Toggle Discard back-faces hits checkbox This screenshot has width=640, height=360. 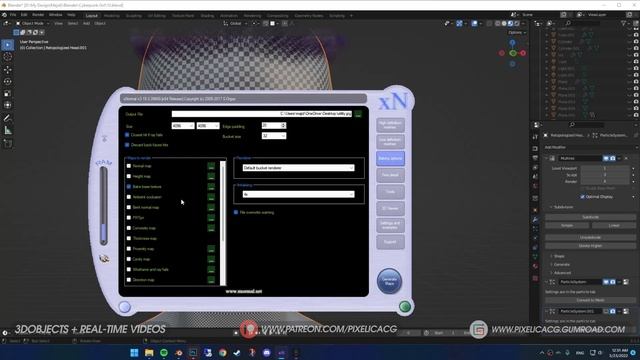coord(127,145)
